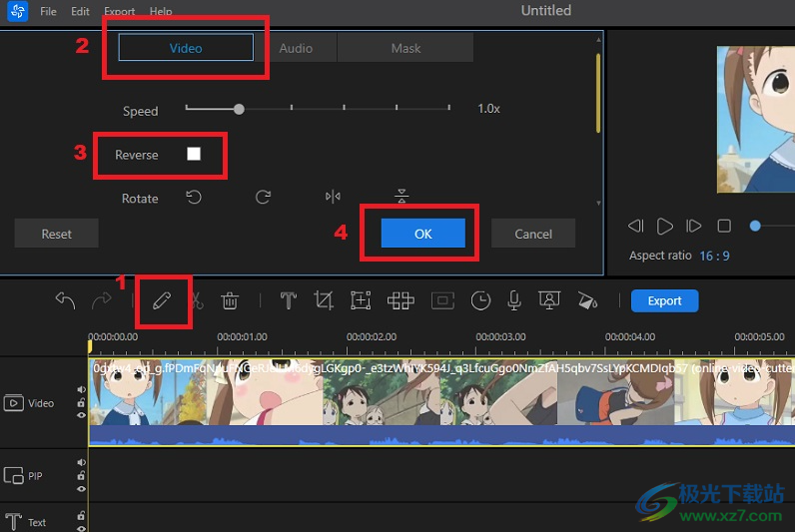Click the Redo arrow in the toolbar
795x532 pixels.
point(102,300)
